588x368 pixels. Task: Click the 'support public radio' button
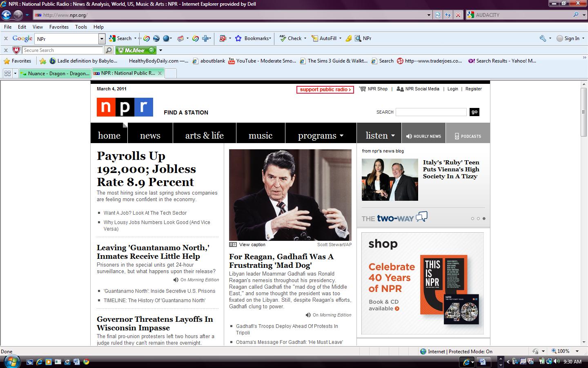click(325, 90)
